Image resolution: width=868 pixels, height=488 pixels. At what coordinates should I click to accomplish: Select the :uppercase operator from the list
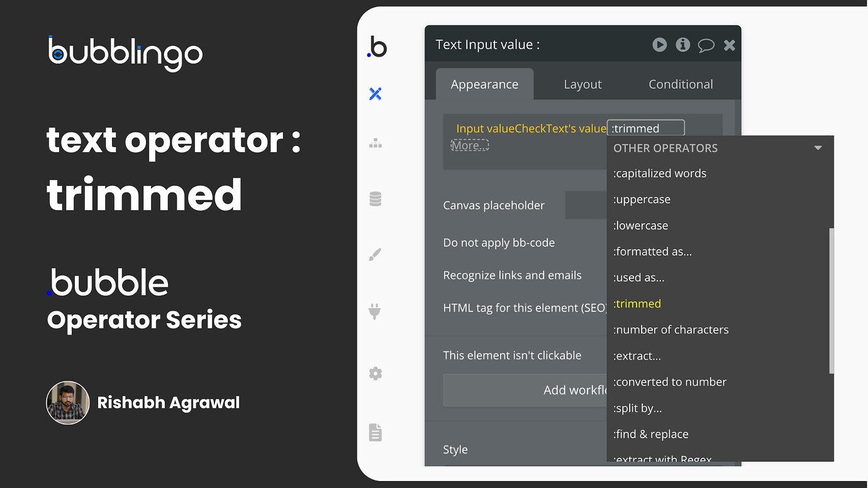pos(642,199)
